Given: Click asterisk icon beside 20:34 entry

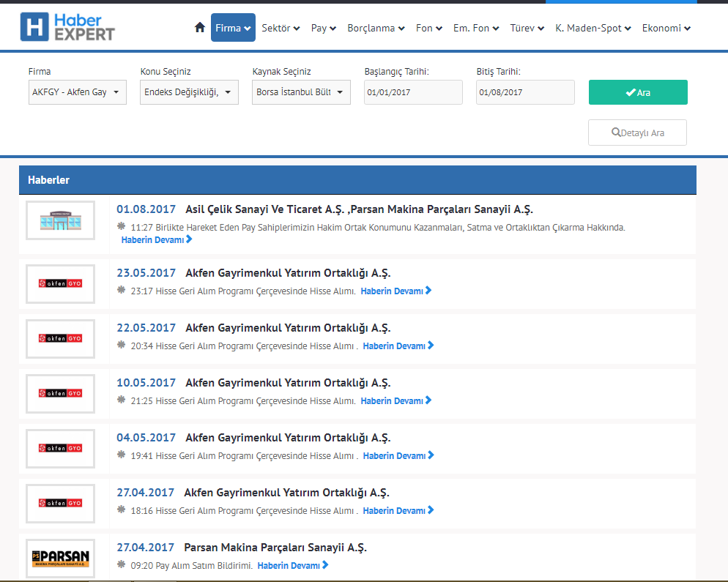Looking at the screenshot, I should (x=121, y=345).
